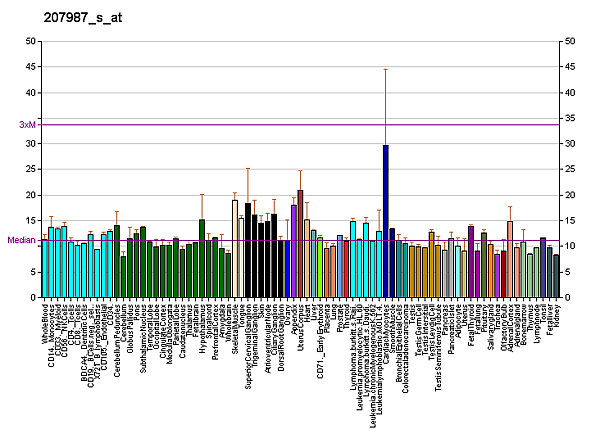Click the tallest dark blue expression bar
The width and height of the screenshot is (600, 434).
point(385,220)
